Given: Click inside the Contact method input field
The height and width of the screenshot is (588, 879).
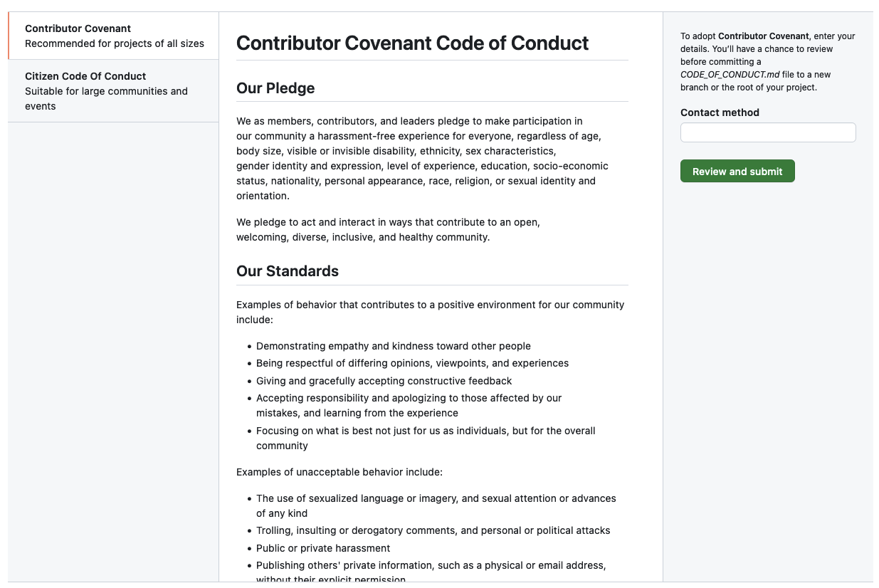Looking at the screenshot, I should [x=767, y=132].
